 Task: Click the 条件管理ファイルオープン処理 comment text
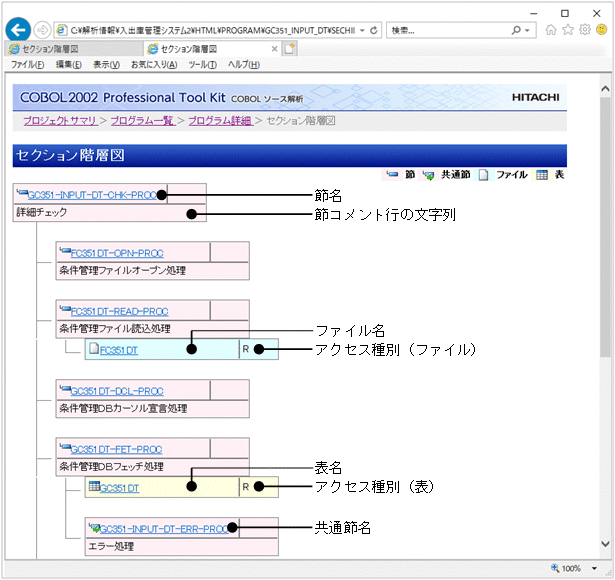[122, 271]
